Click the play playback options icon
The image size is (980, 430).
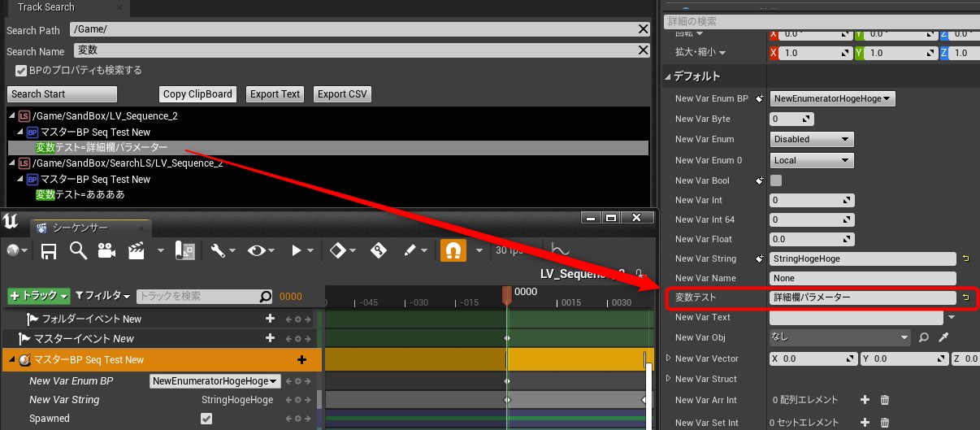point(297,251)
